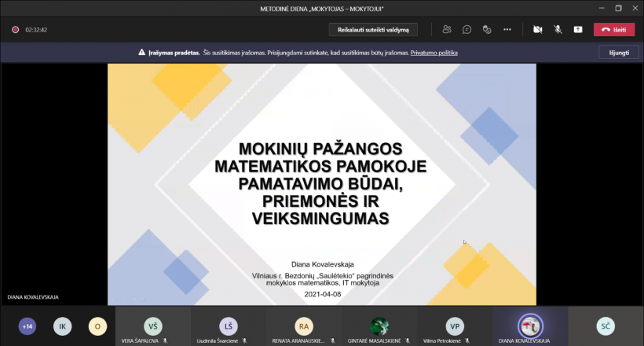644x346 pixels.
Task: Click the +14 more participants avatar
Action: point(27,326)
